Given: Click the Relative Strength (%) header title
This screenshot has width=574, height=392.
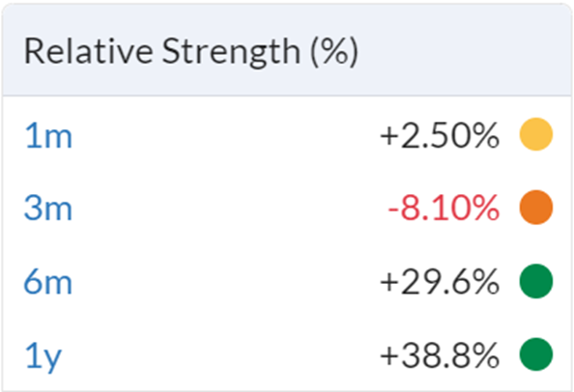Looking at the screenshot, I should click(190, 51).
